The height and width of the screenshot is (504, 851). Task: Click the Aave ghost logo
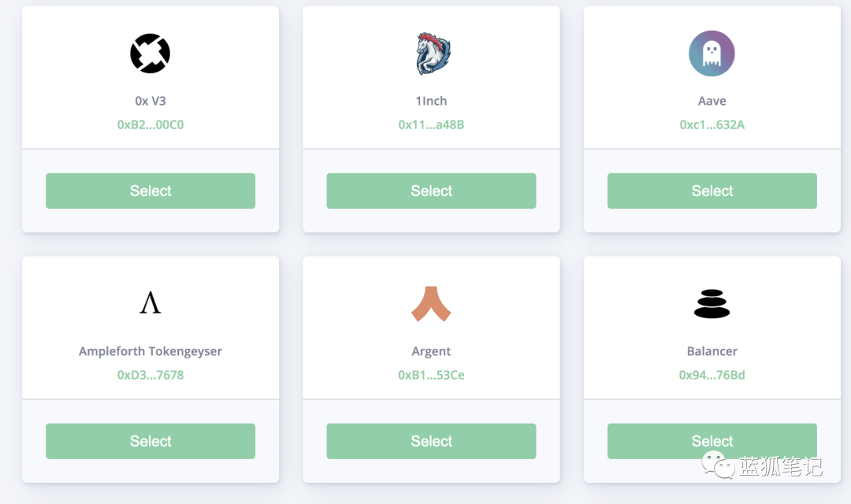pos(712,54)
